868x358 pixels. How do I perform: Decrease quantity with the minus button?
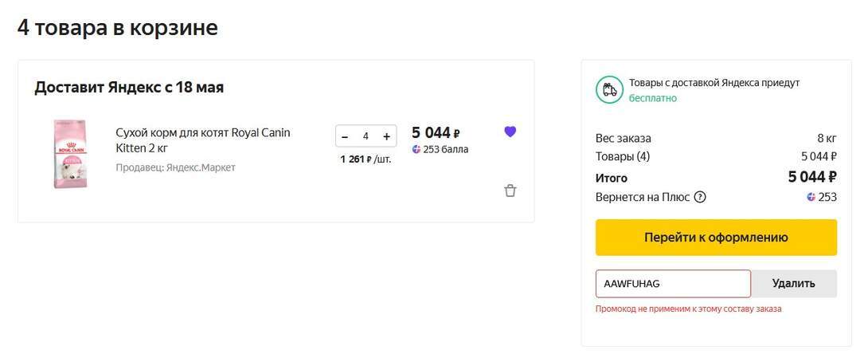(345, 136)
